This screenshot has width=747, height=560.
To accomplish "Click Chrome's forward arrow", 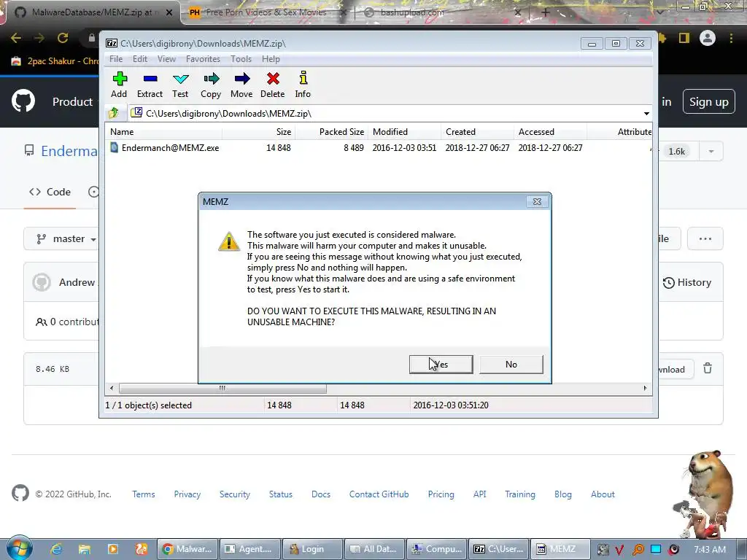I will [x=39, y=38].
